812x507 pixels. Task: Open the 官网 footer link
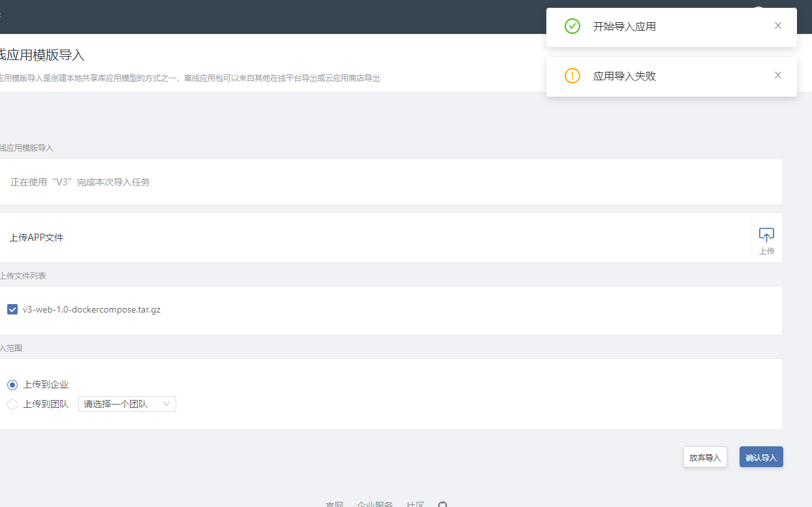(x=335, y=504)
